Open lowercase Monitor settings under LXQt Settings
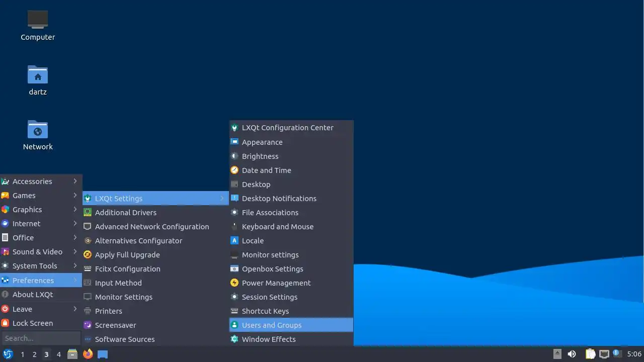This screenshot has height=362, width=644. (x=291, y=255)
